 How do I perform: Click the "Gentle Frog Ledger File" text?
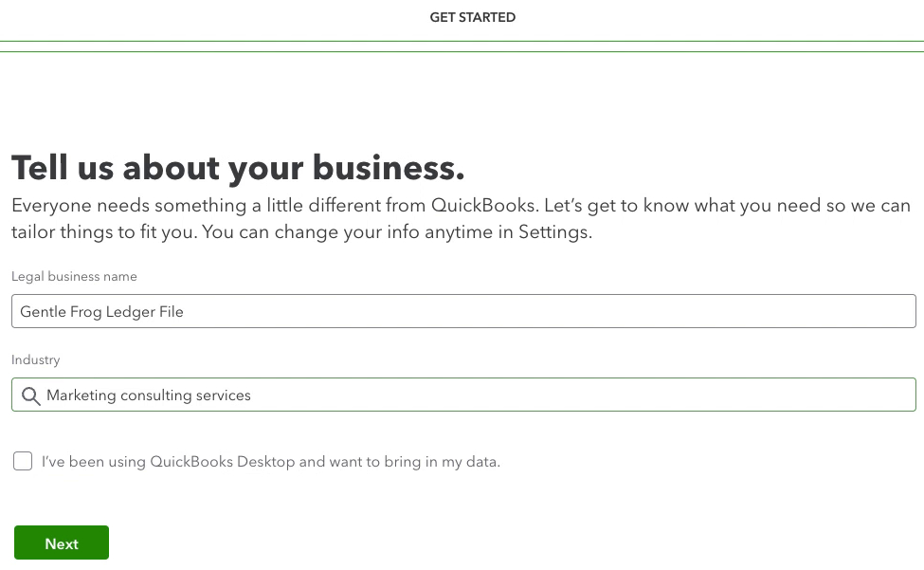[101, 312]
